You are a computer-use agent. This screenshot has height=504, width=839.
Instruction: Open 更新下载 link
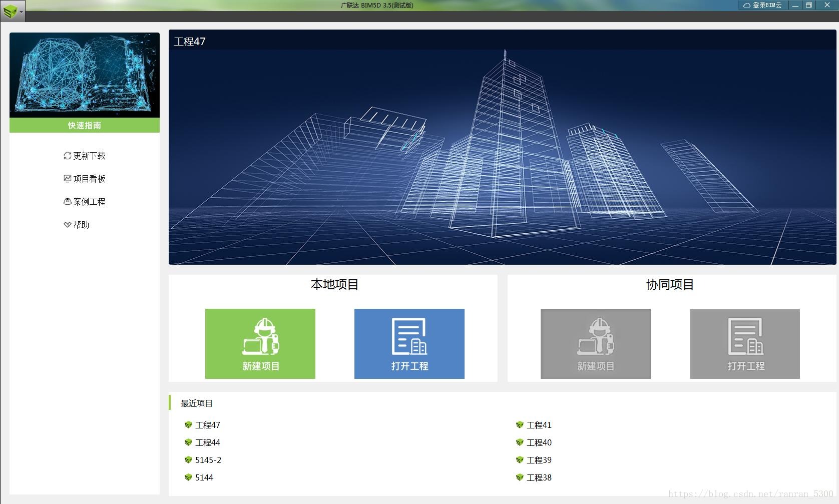[x=89, y=156]
